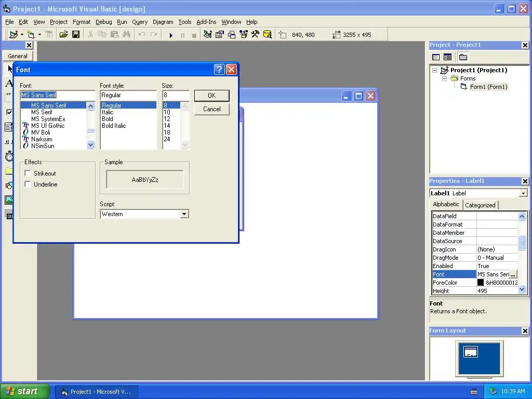The height and width of the screenshot is (399, 532).
Task: Open the Label1 object selector dropdown
Action: click(x=523, y=193)
